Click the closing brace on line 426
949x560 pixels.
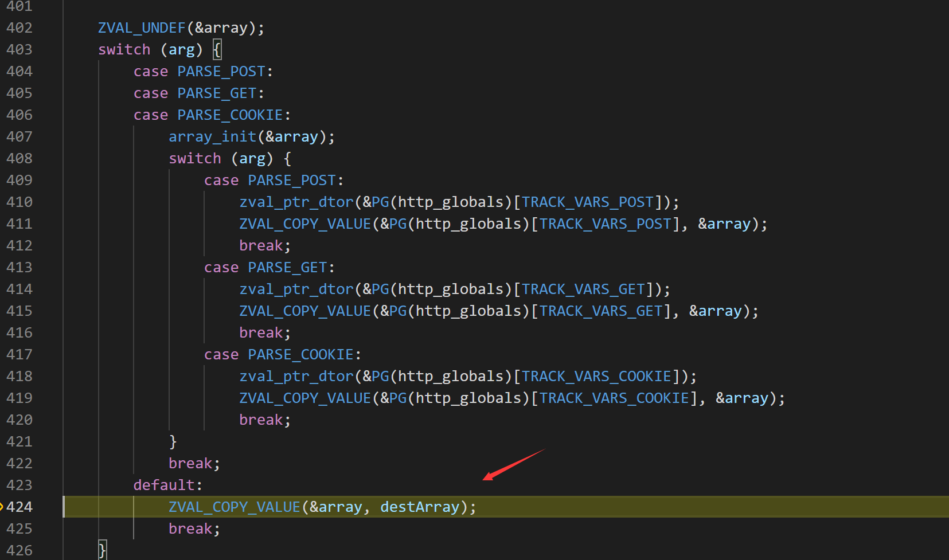click(x=102, y=550)
